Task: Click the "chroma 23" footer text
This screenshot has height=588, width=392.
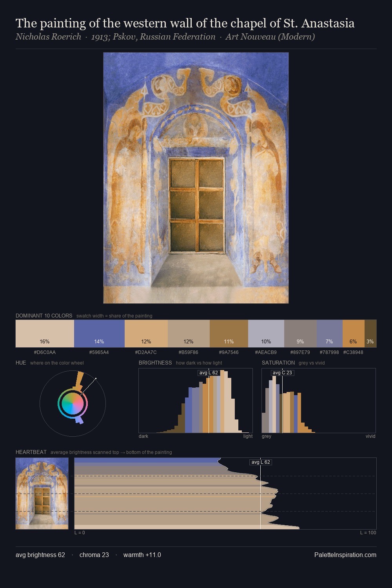Action: (94, 555)
